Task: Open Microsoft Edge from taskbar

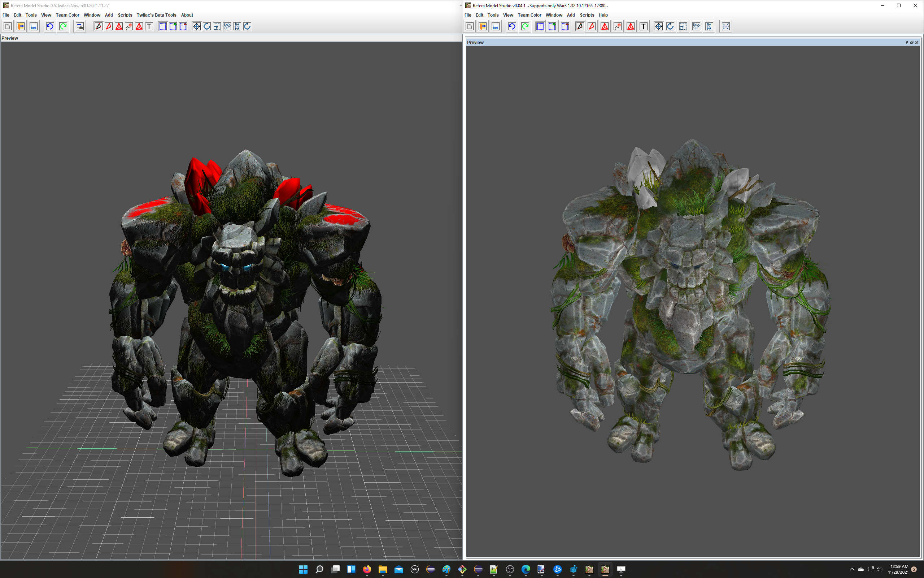Action: [526, 570]
